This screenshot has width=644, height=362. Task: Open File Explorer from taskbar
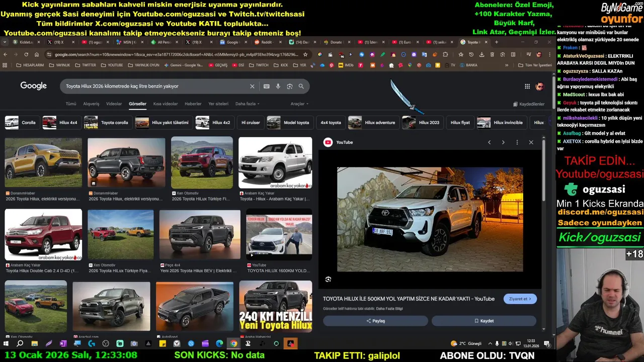coord(34,343)
